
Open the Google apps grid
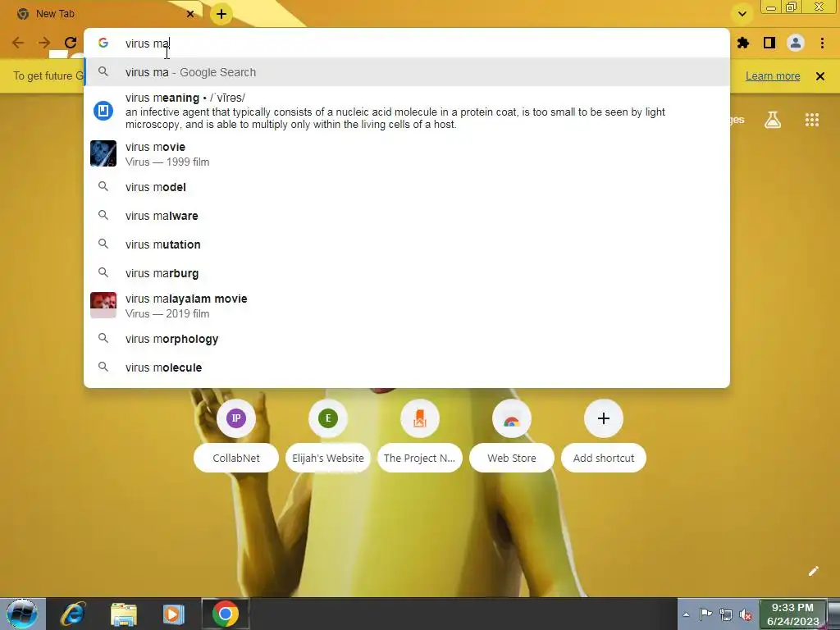(812, 120)
